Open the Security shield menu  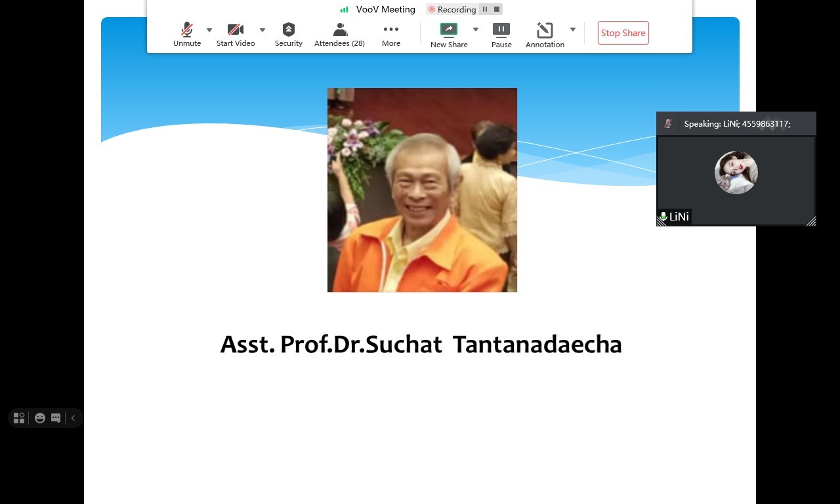pos(289,34)
